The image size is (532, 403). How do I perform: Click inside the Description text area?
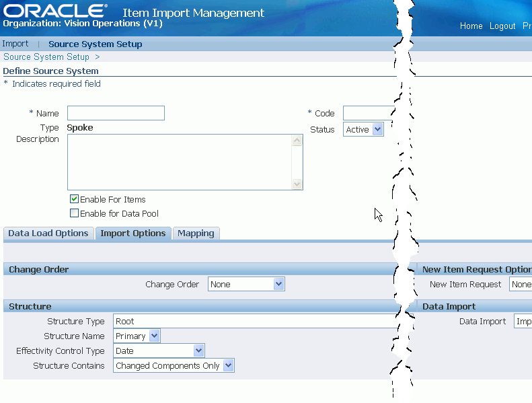[x=180, y=162]
